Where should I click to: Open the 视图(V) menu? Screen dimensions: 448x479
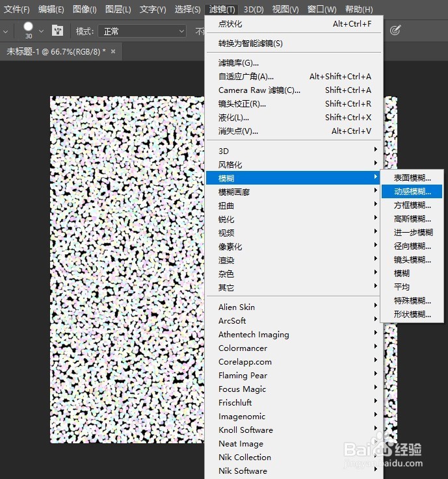click(x=285, y=10)
